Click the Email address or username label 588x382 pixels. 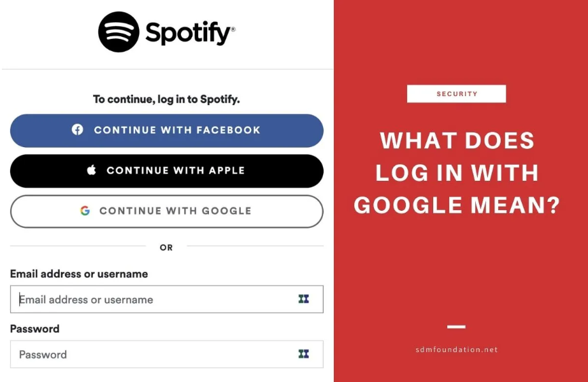pyautogui.click(x=79, y=274)
